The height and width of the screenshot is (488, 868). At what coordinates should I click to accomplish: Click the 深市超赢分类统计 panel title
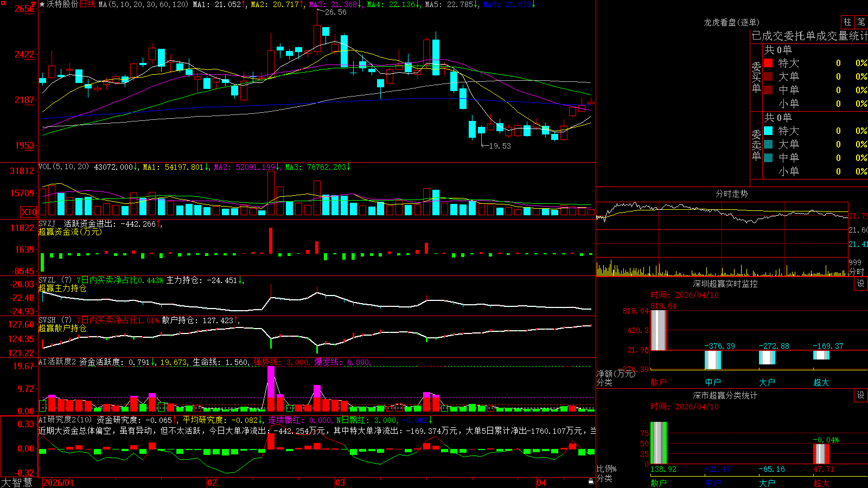point(725,395)
